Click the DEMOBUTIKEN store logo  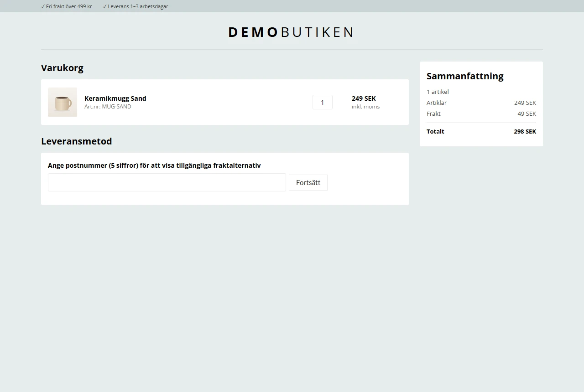pos(291,32)
